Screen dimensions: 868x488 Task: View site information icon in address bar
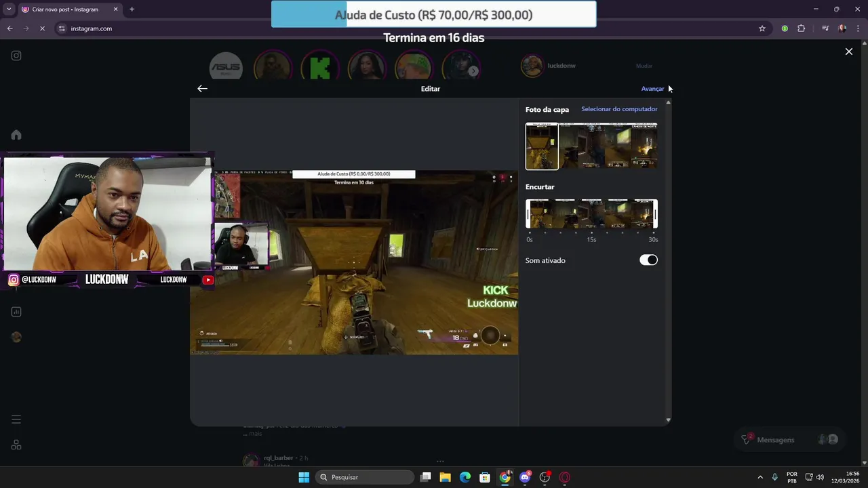(62, 28)
